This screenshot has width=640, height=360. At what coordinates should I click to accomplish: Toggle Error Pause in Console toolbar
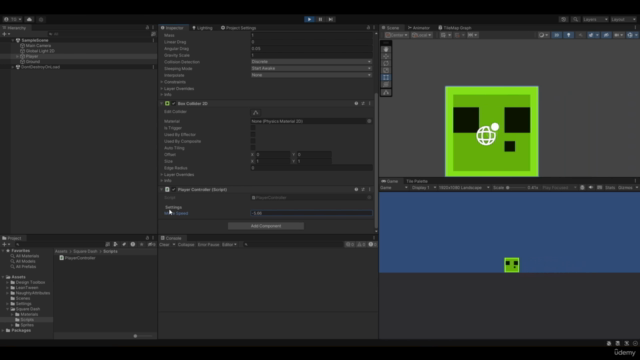click(208, 244)
